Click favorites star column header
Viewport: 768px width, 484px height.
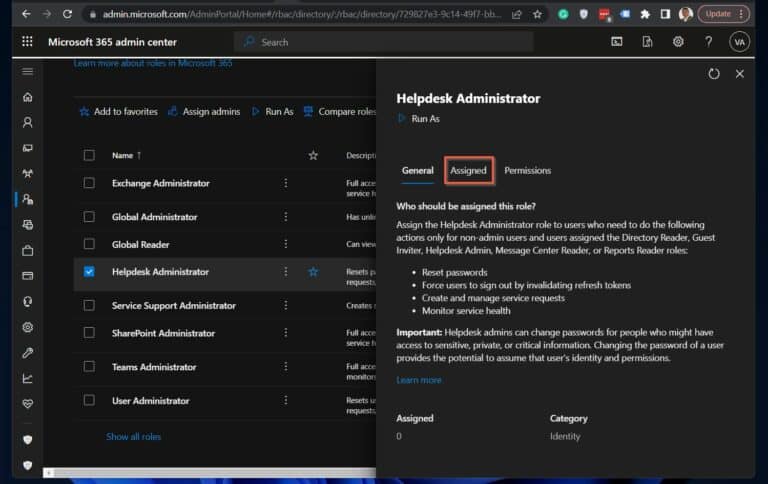click(x=313, y=155)
